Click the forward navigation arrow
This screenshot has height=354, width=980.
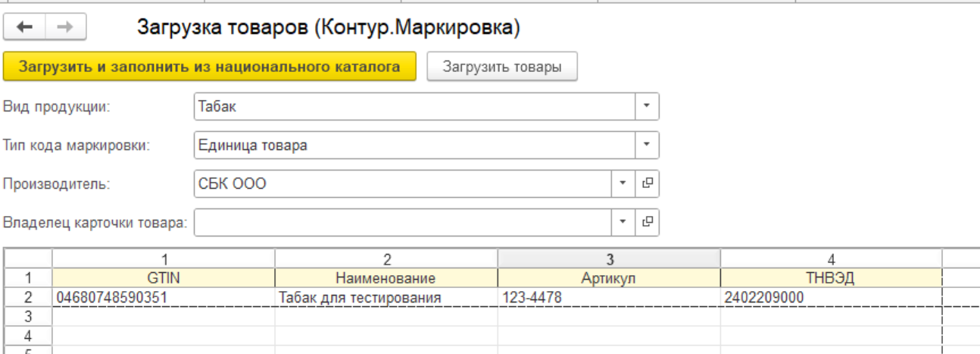[65, 28]
